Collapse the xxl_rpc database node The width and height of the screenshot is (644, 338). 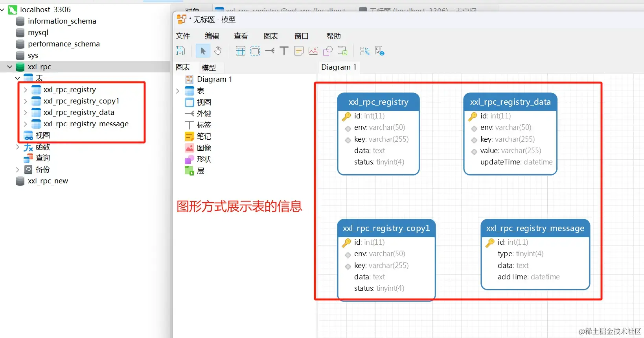pos(10,67)
